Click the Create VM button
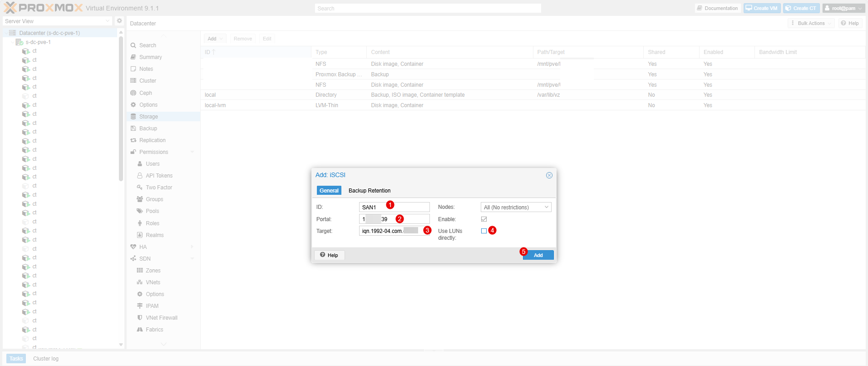The width and height of the screenshot is (868, 366). (761, 8)
